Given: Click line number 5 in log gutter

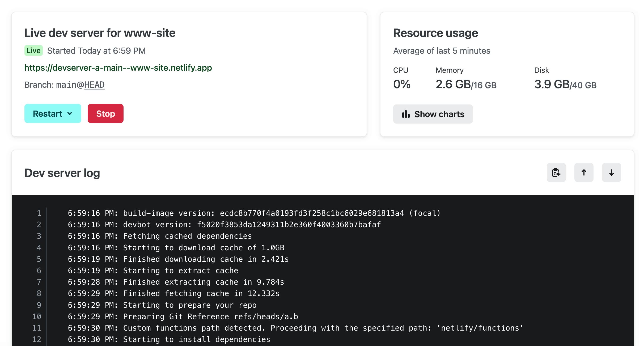Looking at the screenshot, I should pyautogui.click(x=39, y=259).
